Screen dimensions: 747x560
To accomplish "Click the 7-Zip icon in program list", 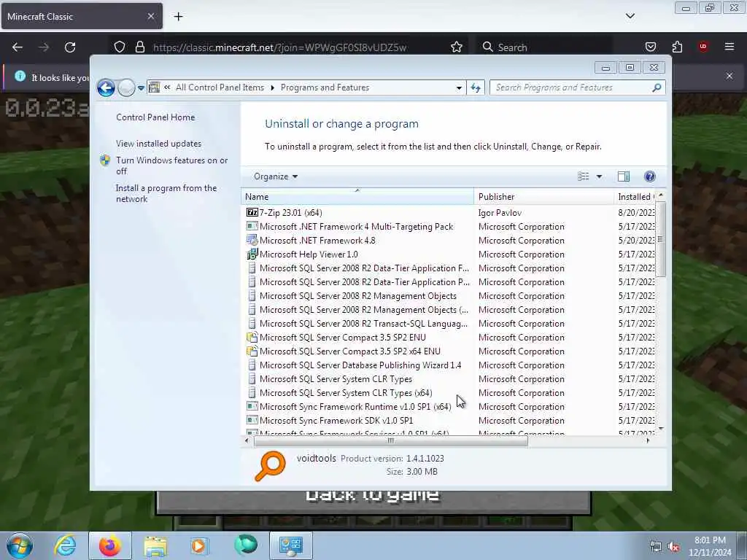I will (252, 212).
